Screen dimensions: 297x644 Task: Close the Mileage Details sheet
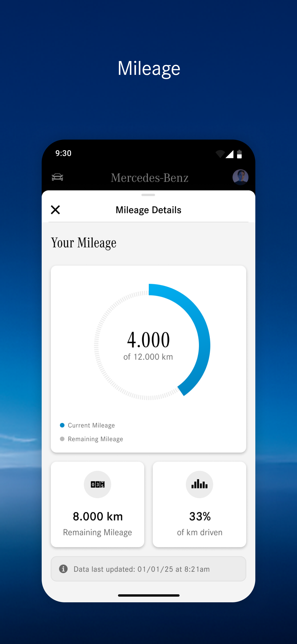pos(55,210)
